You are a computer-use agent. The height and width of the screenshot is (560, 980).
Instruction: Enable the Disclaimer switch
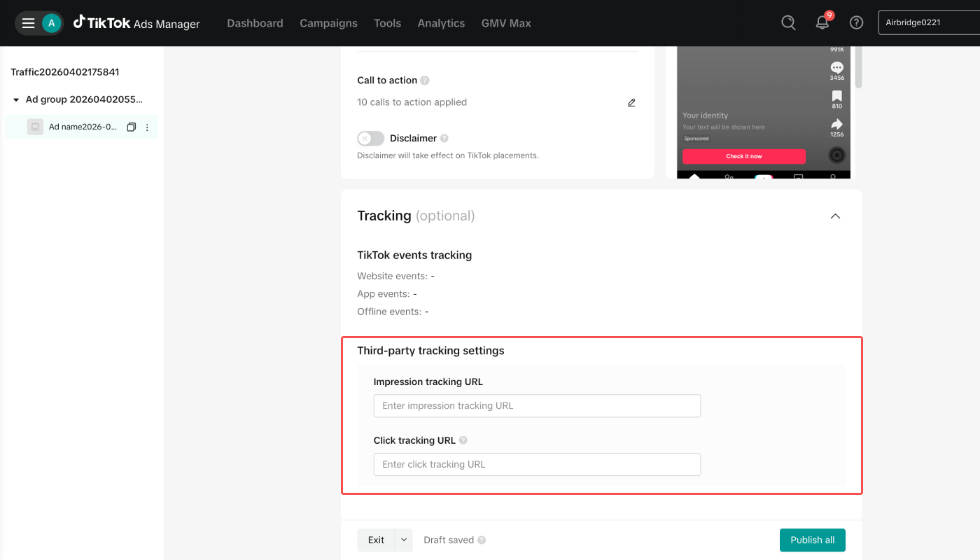(x=370, y=139)
